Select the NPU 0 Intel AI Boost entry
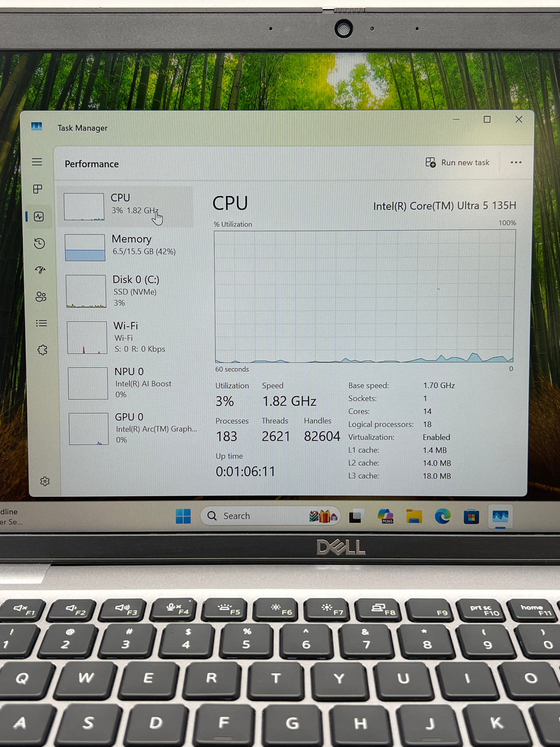Image resolution: width=560 pixels, height=747 pixels. click(x=130, y=383)
